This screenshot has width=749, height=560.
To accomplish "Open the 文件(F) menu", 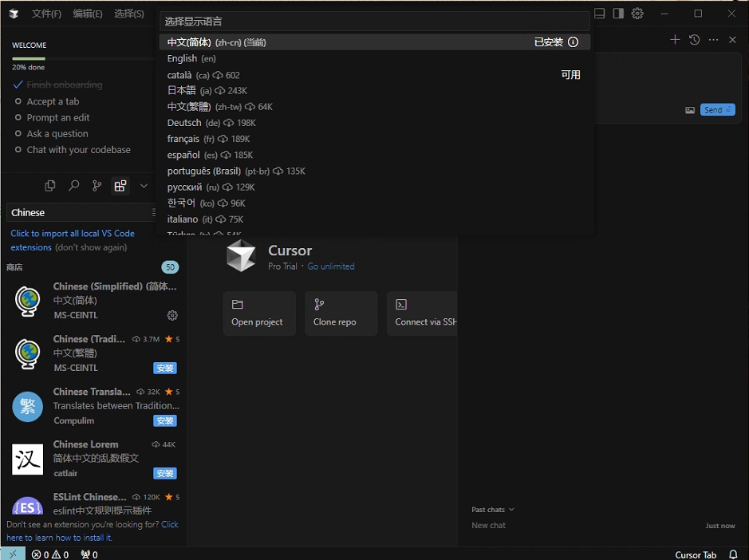I will point(46,14).
